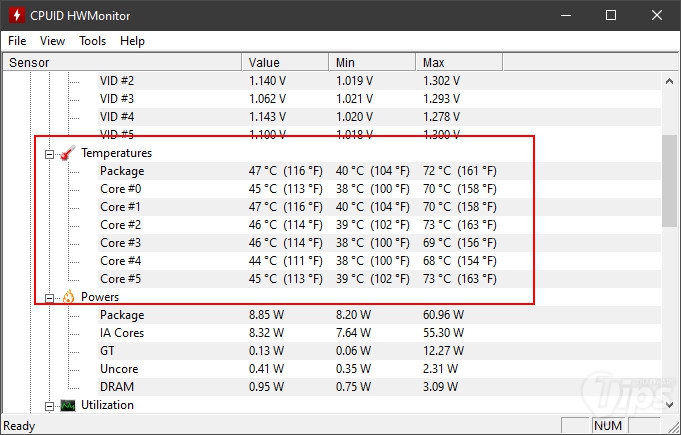
Task: Minimize the HWMonitor window
Action: (566, 15)
